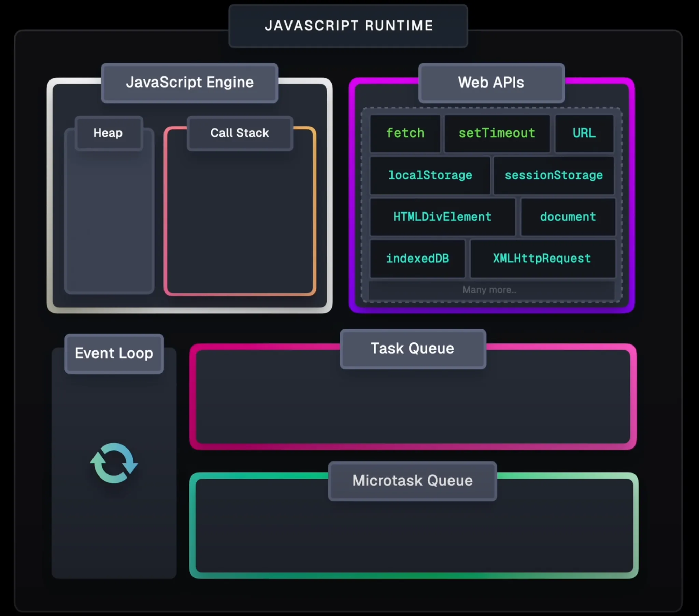The width and height of the screenshot is (699, 616).
Task: Click the Event Loop label
Action: 114,353
